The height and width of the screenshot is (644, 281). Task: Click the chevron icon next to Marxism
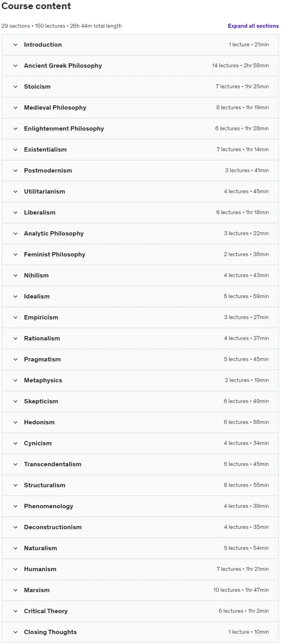(15, 590)
